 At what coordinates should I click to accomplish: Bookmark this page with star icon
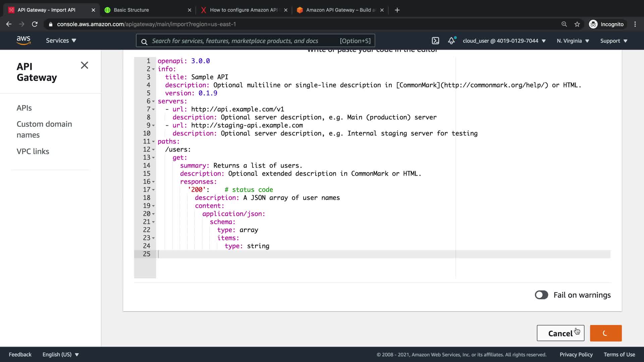click(577, 24)
